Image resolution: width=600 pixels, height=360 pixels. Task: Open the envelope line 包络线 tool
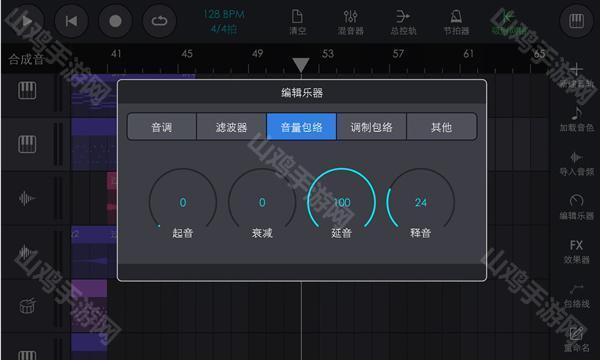pos(577,296)
